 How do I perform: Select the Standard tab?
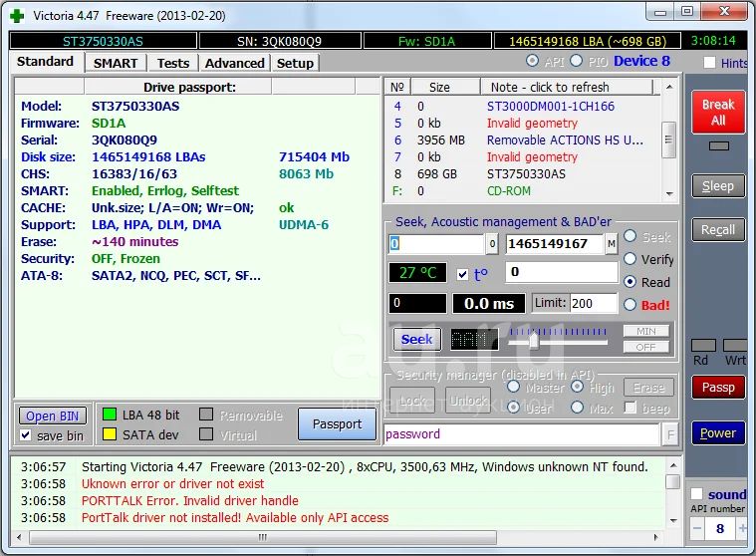[x=46, y=62]
